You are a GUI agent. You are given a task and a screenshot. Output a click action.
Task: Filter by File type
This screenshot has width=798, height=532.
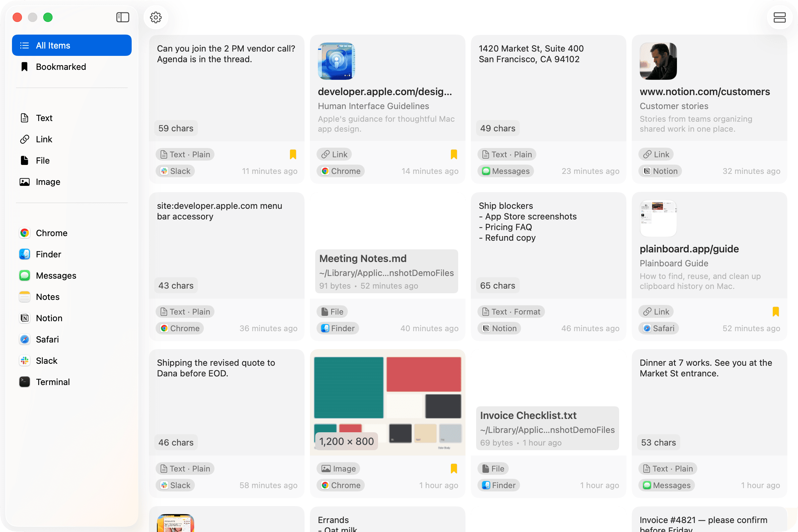[x=71, y=161]
